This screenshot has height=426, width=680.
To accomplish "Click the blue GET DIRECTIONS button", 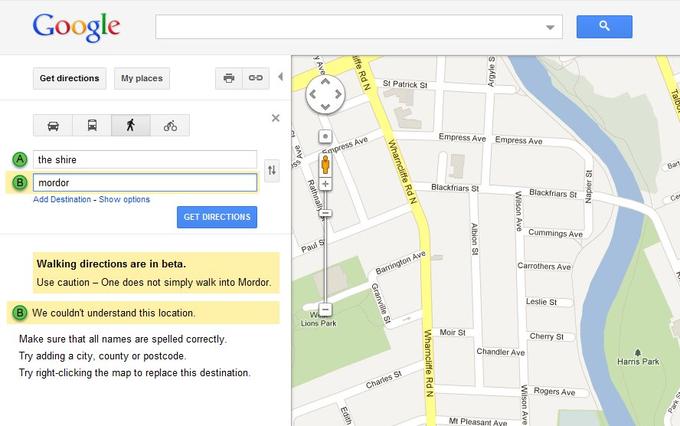I will [x=217, y=217].
